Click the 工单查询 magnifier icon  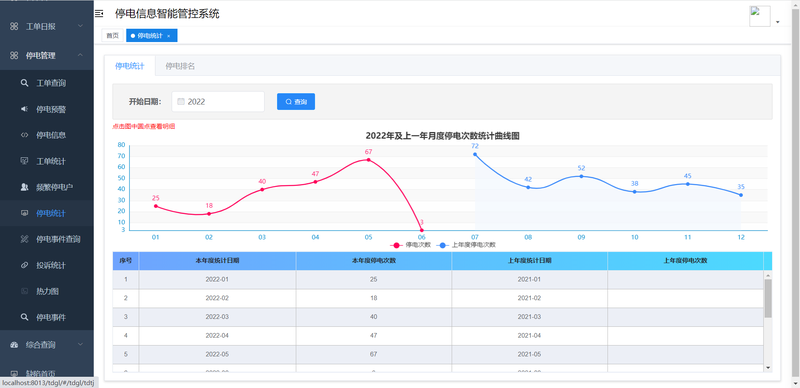[24, 83]
